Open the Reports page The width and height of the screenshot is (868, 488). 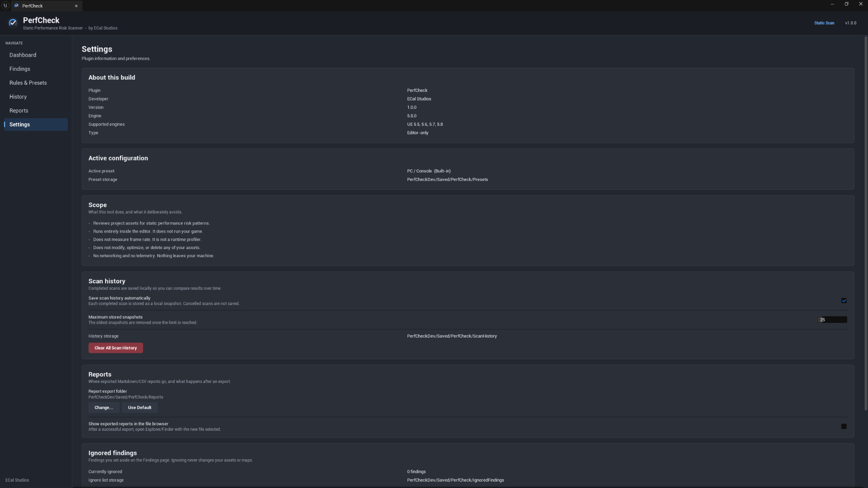pos(36,111)
